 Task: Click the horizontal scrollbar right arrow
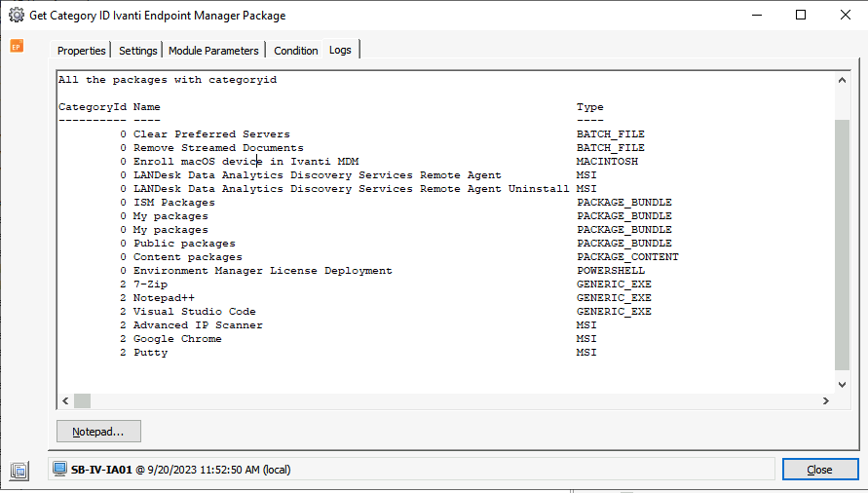point(826,400)
